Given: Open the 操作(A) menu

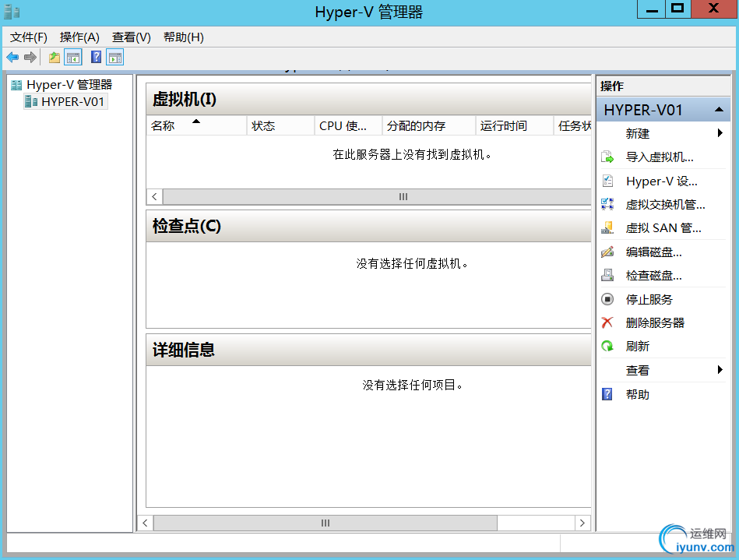Looking at the screenshot, I should pyautogui.click(x=79, y=37).
